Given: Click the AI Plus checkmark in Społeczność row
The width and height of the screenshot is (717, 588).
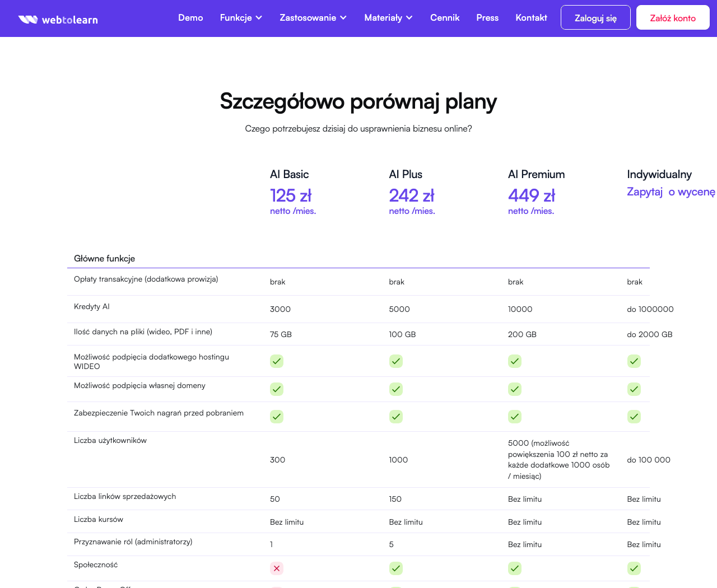Looking at the screenshot, I should pyautogui.click(x=396, y=568).
